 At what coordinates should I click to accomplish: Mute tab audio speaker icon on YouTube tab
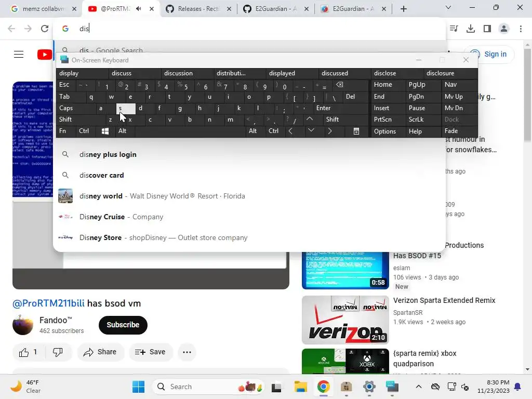click(x=138, y=9)
